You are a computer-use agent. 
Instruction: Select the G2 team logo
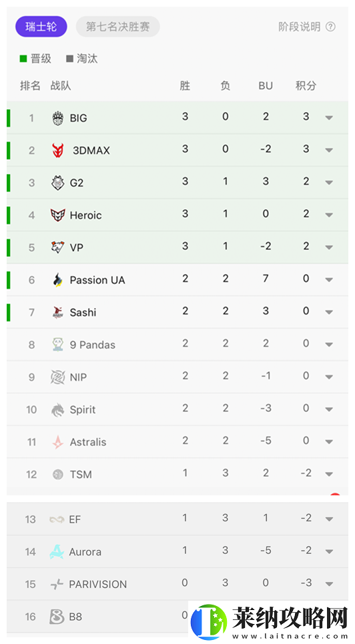[x=58, y=183]
